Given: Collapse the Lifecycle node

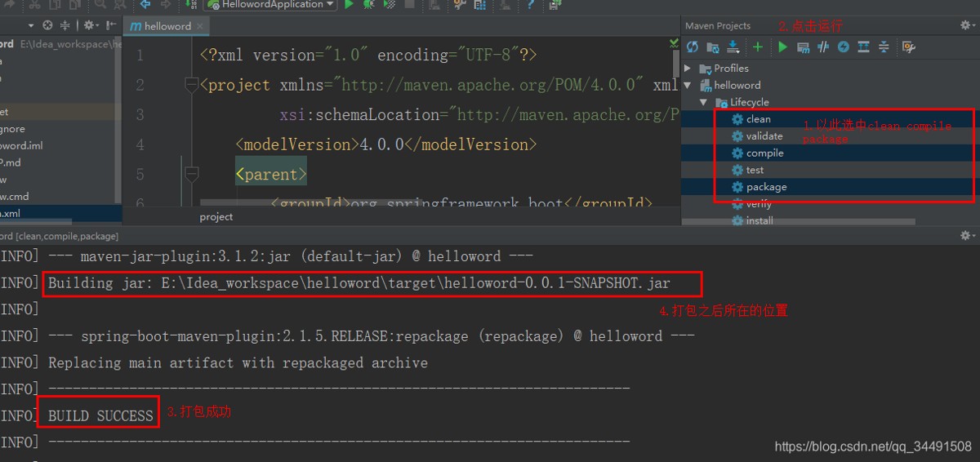Looking at the screenshot, I should (703, 102).
